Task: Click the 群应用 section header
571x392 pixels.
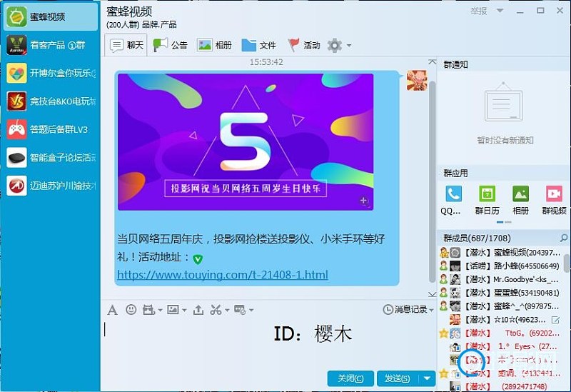Action: [455, 173]
